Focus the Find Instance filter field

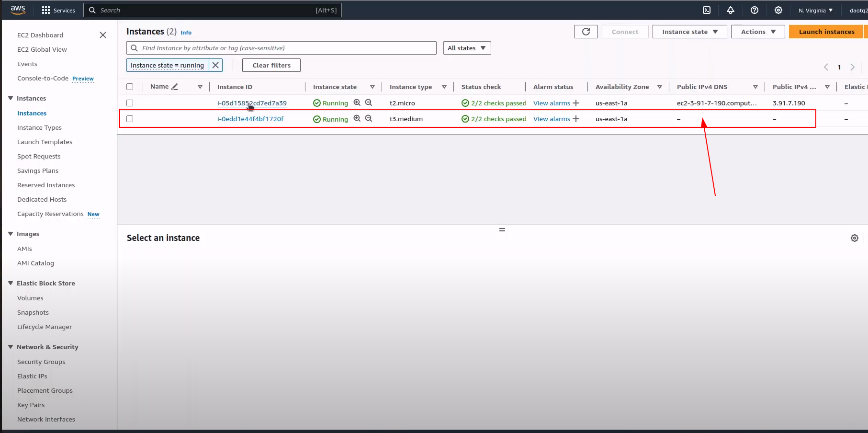[282, 48]
